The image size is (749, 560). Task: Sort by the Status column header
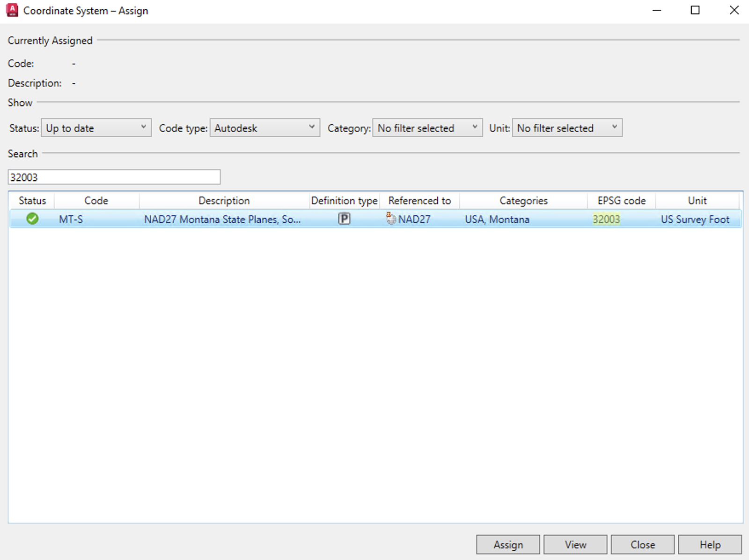[x=32, y=200]
